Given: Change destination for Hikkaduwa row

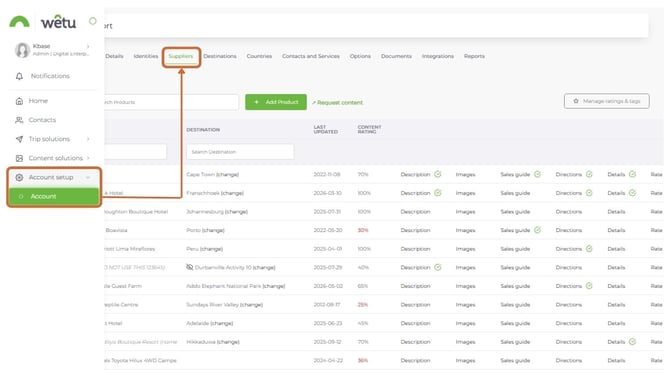Looking at the screenshot, I should [228, 342].
